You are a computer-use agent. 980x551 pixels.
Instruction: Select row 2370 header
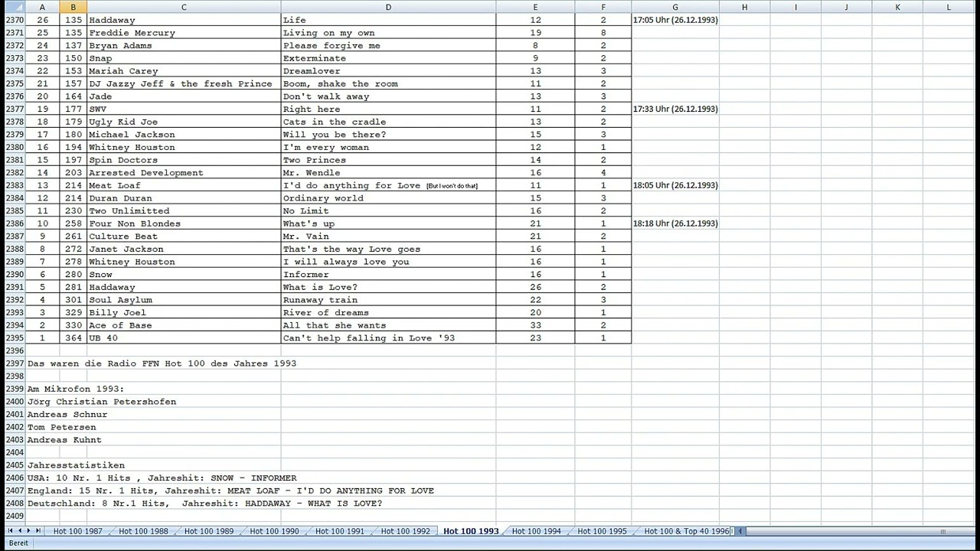tap(14, 20)
